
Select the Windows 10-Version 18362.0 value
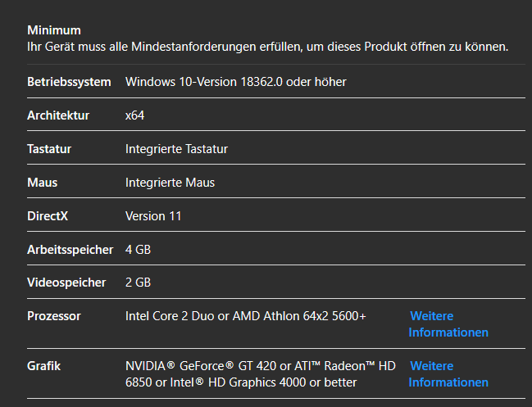236,82
